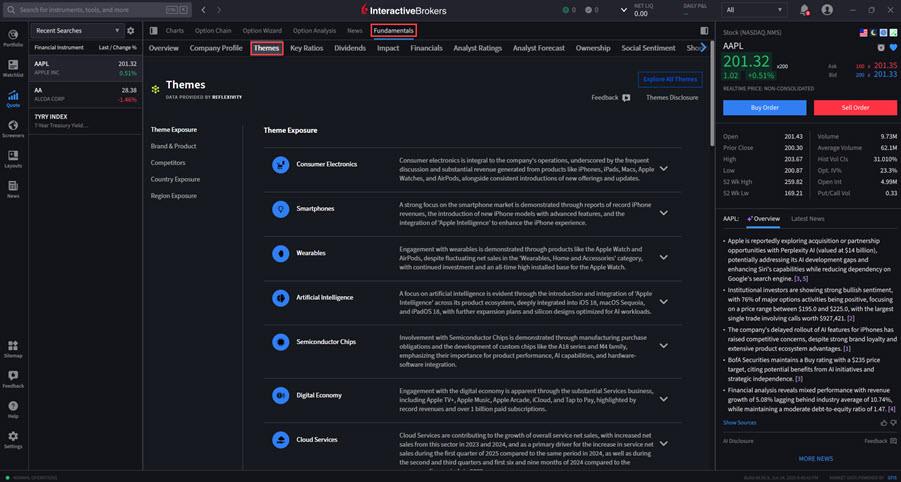Viewport: 901px width, 482px height.
Task: Click the MORE NEWS link
Action: (x=815, y=459)
